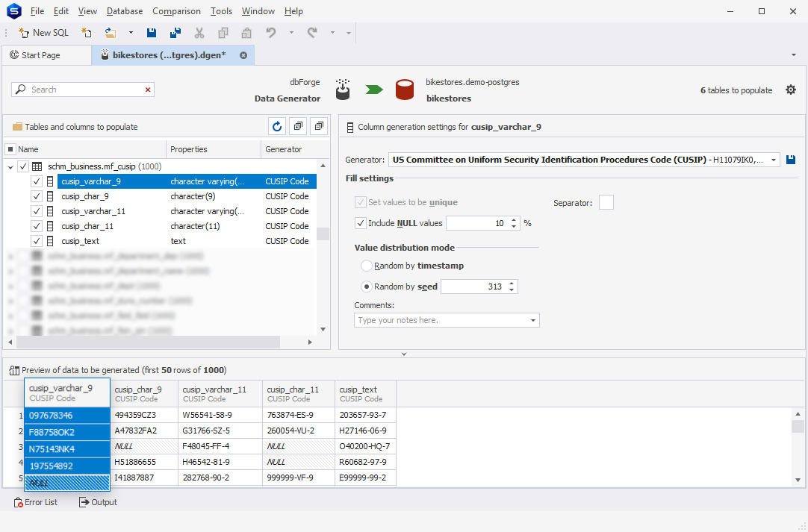
Task: Open the Generator combo box dropdown
Action: (774, 160)
